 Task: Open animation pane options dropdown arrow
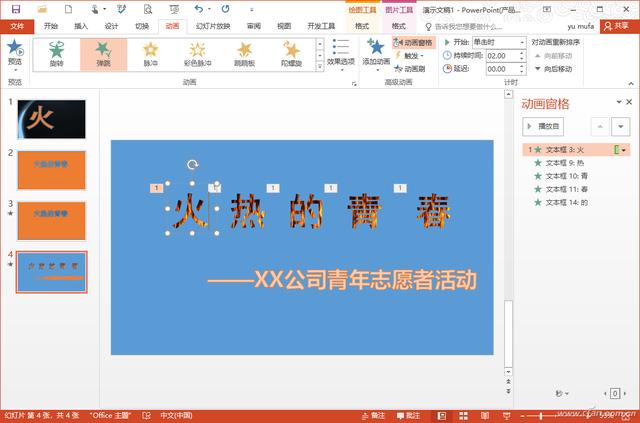[x=619, y=102]
